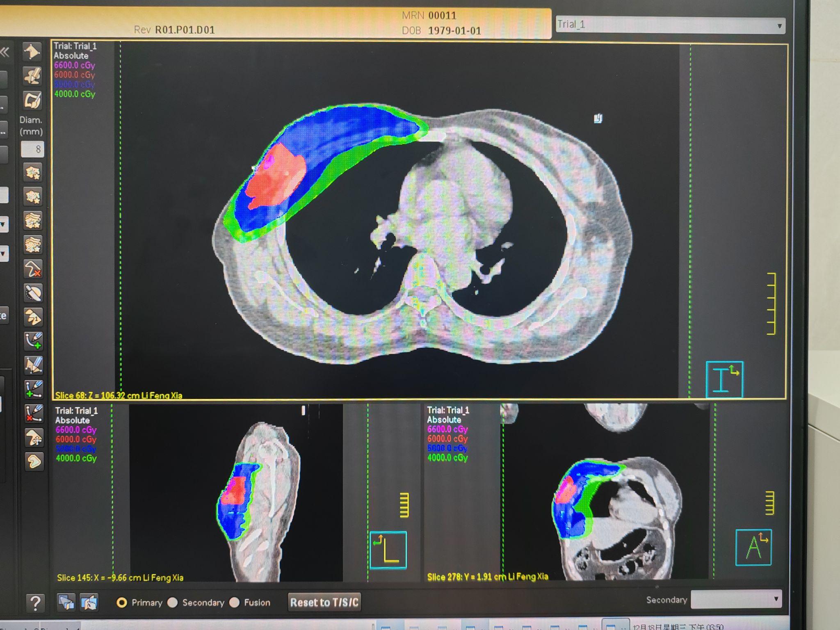This screenshot has height=630, width=840.
Task: Click the sagittal L orientation box
Action: [x=388, y=550]
